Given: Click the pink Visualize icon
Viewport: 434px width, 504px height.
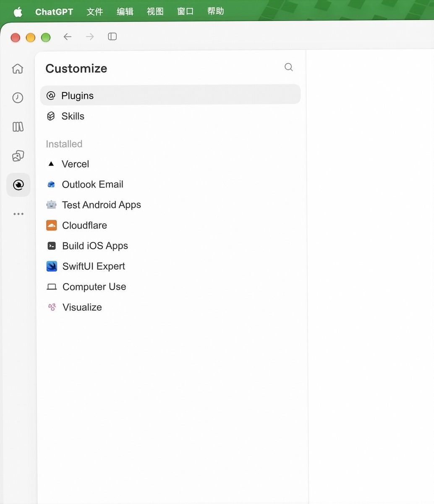Looking at the screenshot, I should [52, 307].
